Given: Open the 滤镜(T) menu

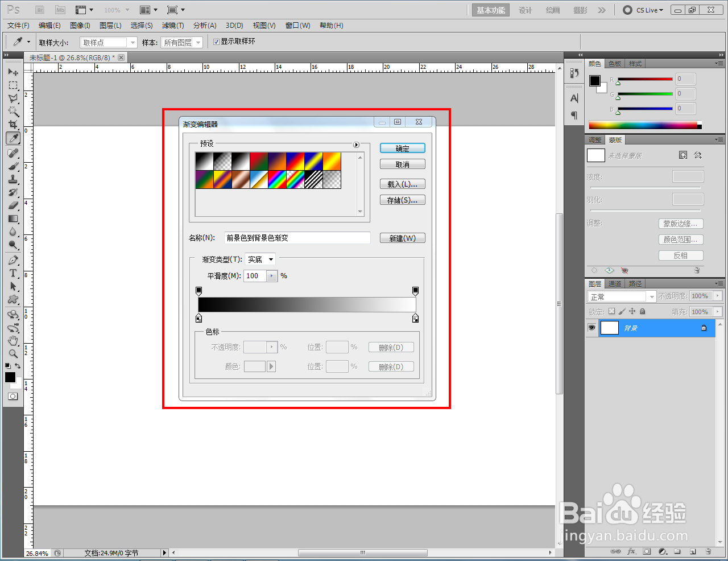Looking at the screenshot, I should pos(173,26).
